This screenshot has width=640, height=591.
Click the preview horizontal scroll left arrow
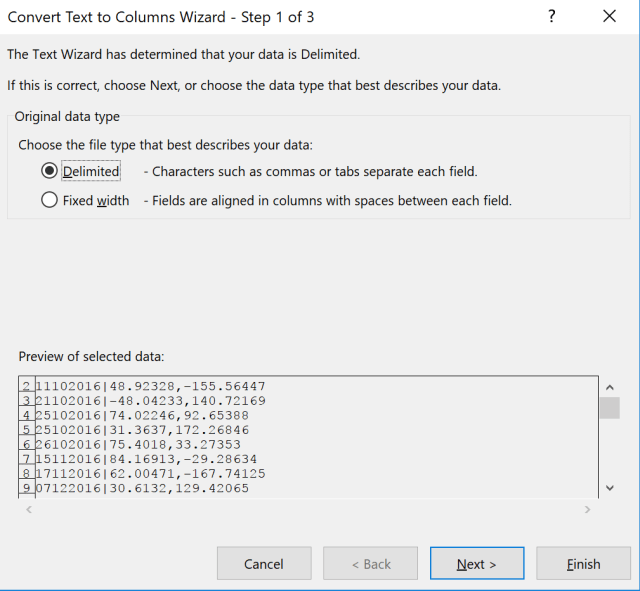point(29,509)
